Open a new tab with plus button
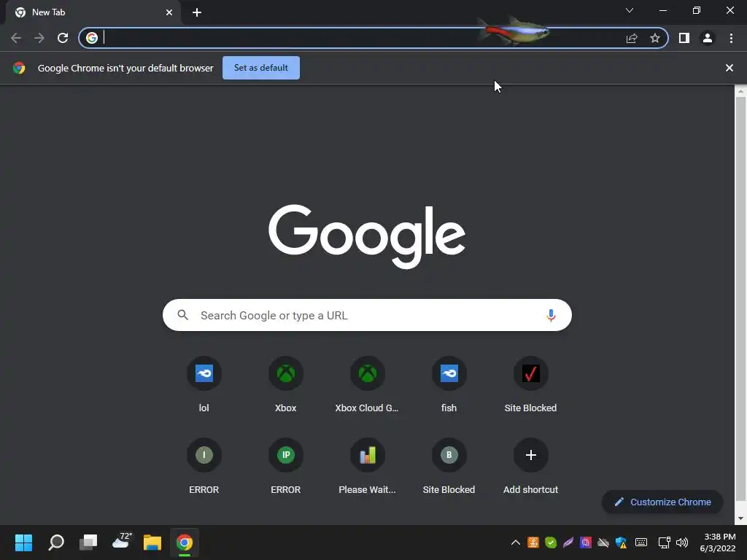The image size is (747, 560). [197, 12]
